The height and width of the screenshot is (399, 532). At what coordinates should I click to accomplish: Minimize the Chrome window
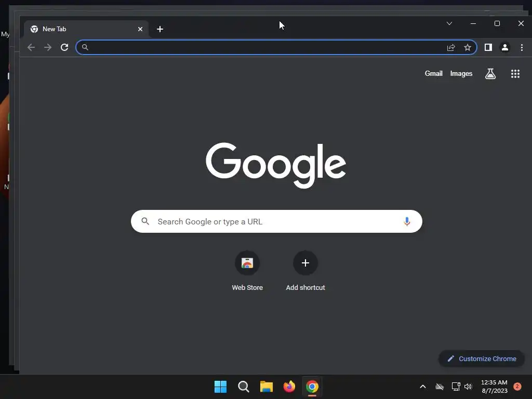[473, 23]
